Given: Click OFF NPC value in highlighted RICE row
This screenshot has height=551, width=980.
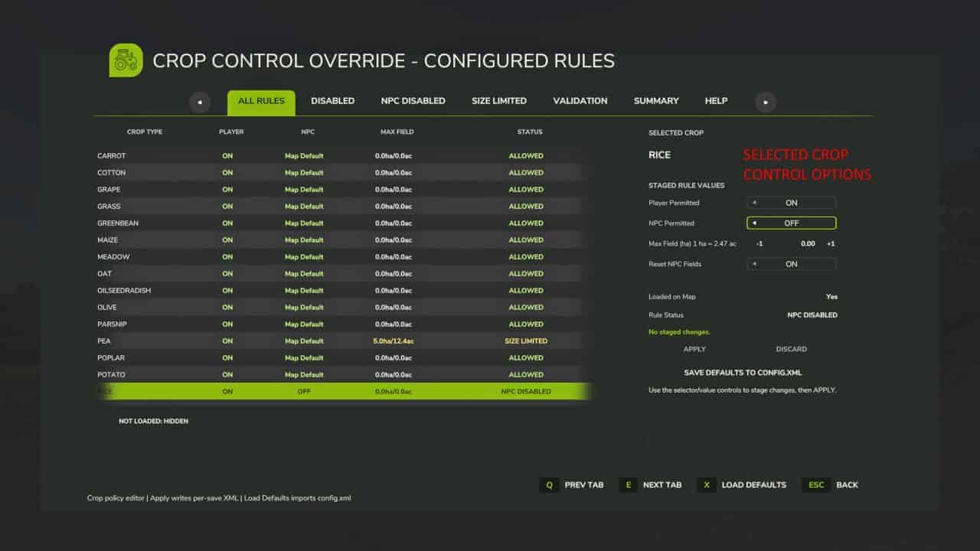Looking at the screenshot, I should 304,392.
